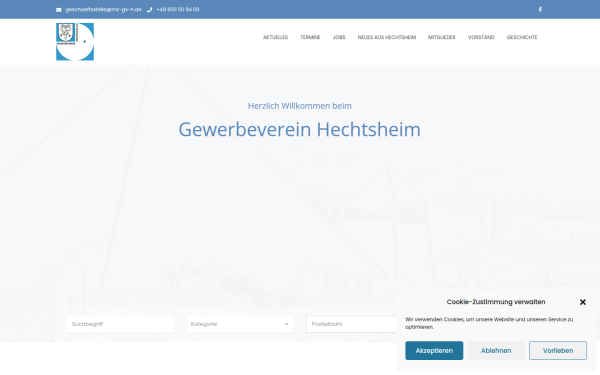Focus the Suchbegriff search field

120,324
